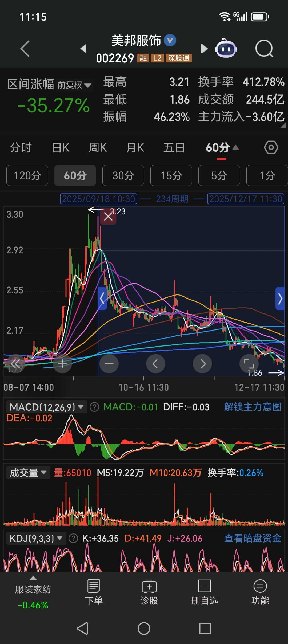The height and width of the screenshot is (644, 288).
Task: Tap 区间涨幅 value -35.27%
Action: coord(53,105)
